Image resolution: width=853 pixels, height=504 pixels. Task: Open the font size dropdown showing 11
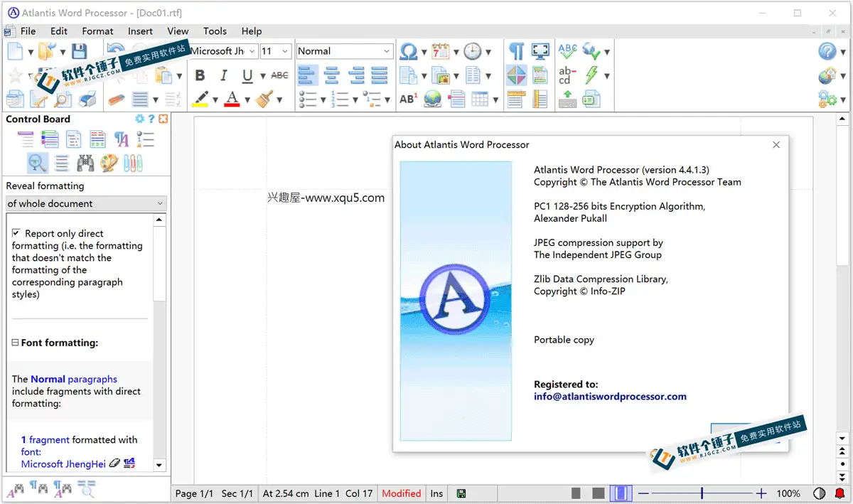click(x=285, y=51)
